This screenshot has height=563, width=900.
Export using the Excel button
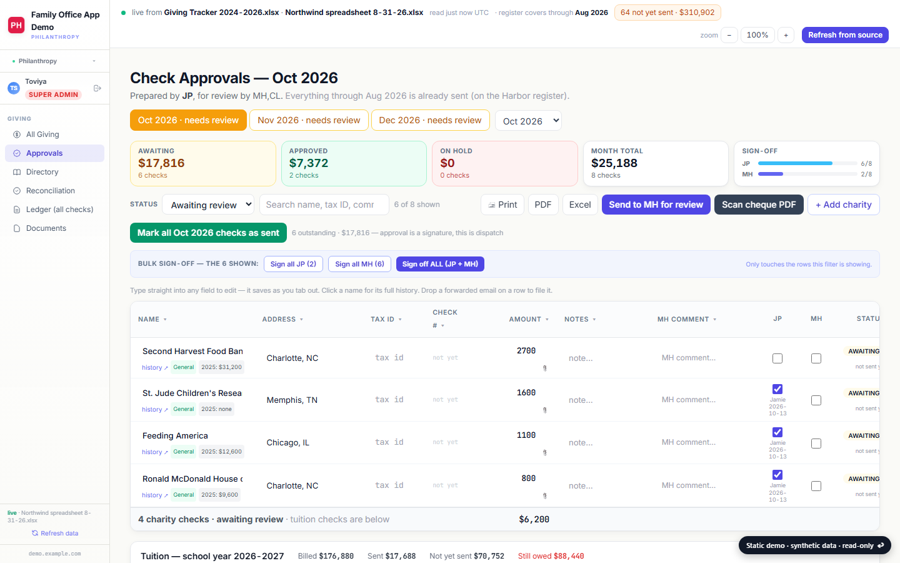(580, 205)
